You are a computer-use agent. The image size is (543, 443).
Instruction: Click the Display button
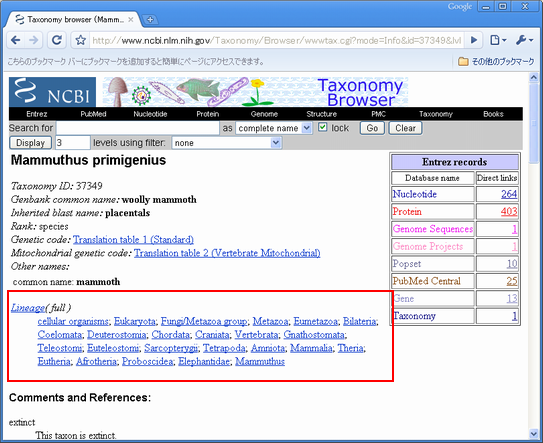pos(30,143)
